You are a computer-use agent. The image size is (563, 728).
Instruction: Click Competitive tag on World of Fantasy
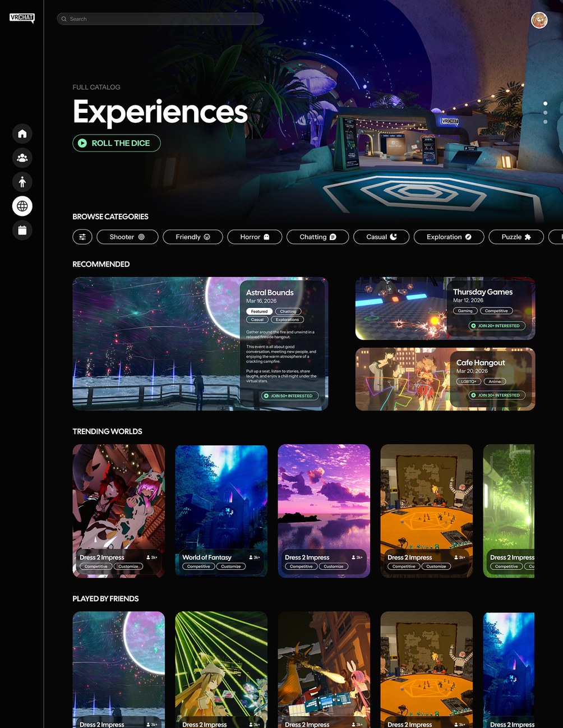click(x=199, y=566)
